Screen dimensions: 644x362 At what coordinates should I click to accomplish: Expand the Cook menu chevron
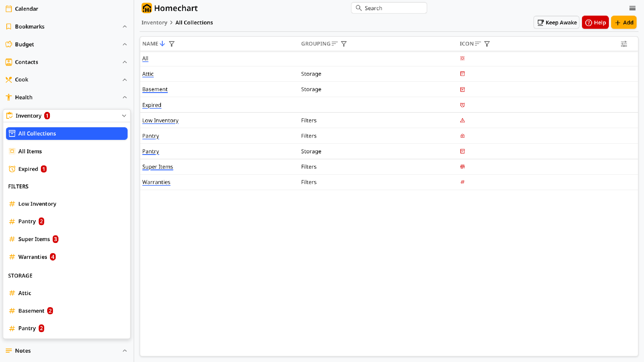pyautogui.click(x=125, y=80)
